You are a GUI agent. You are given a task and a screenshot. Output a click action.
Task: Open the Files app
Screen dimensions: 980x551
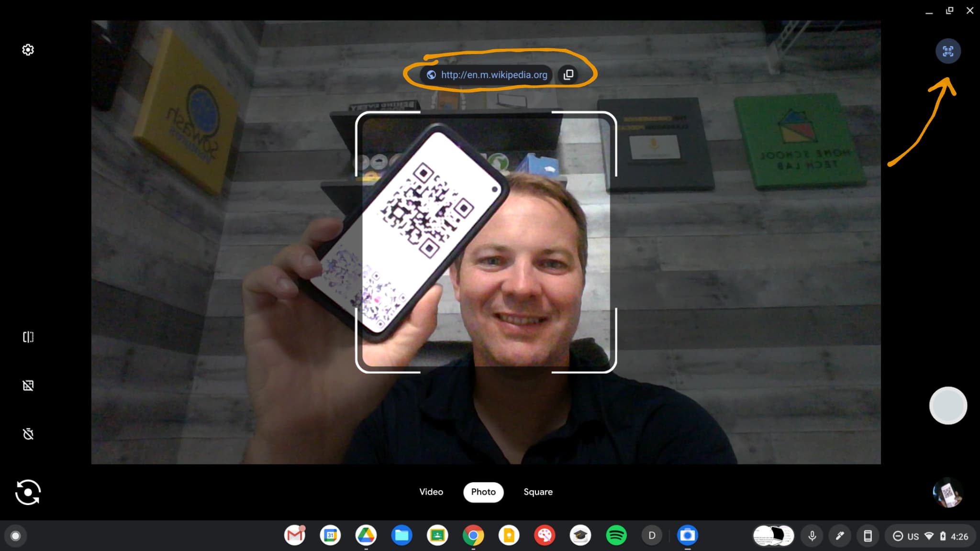[x=401, y=535]
